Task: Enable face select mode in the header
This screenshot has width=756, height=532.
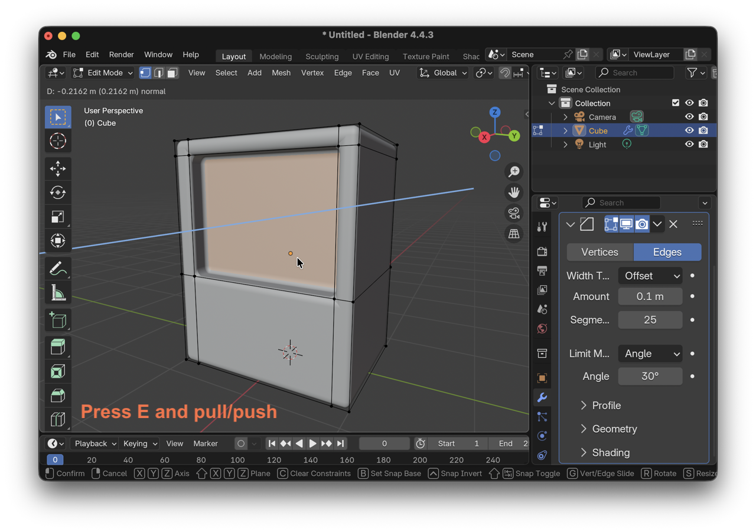Action: pos(171,73)
